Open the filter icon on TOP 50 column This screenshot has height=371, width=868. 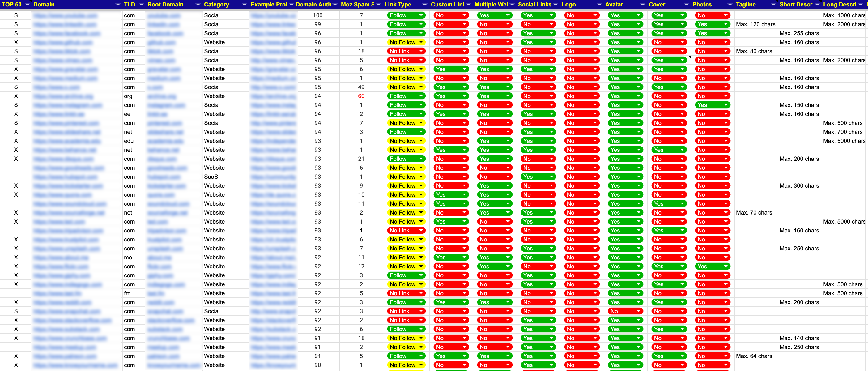coord(27,4)
